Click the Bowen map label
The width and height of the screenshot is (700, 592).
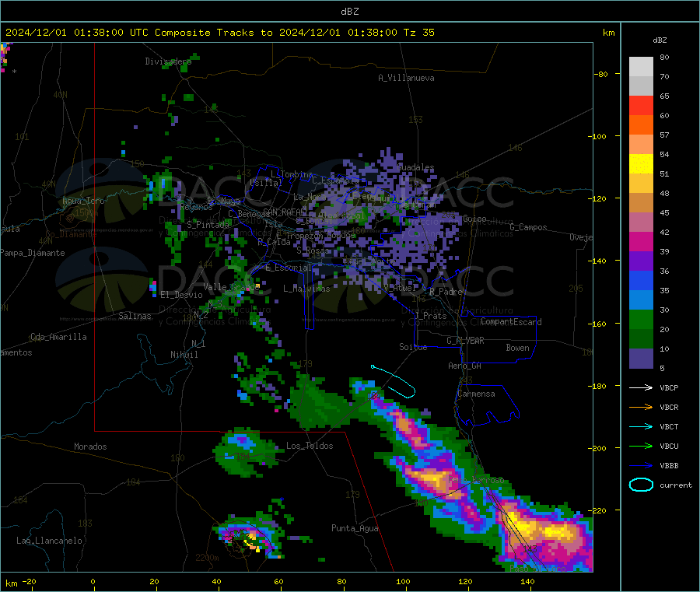point(517,348)
